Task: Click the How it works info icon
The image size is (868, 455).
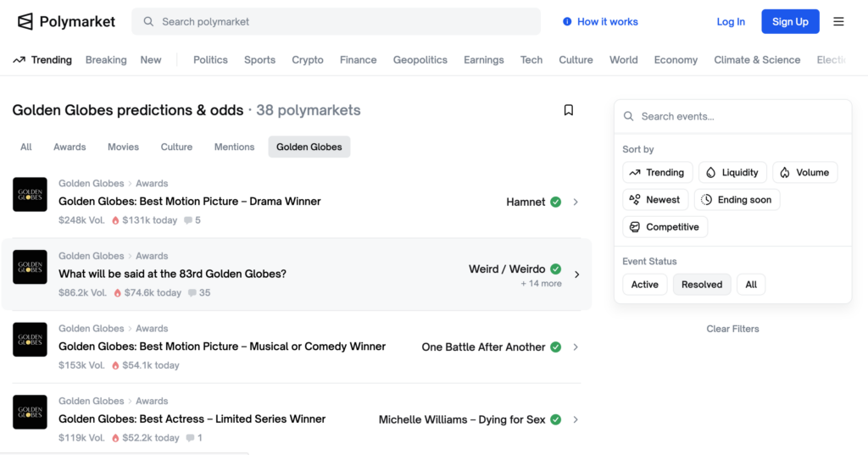Action: coord(567,22)
